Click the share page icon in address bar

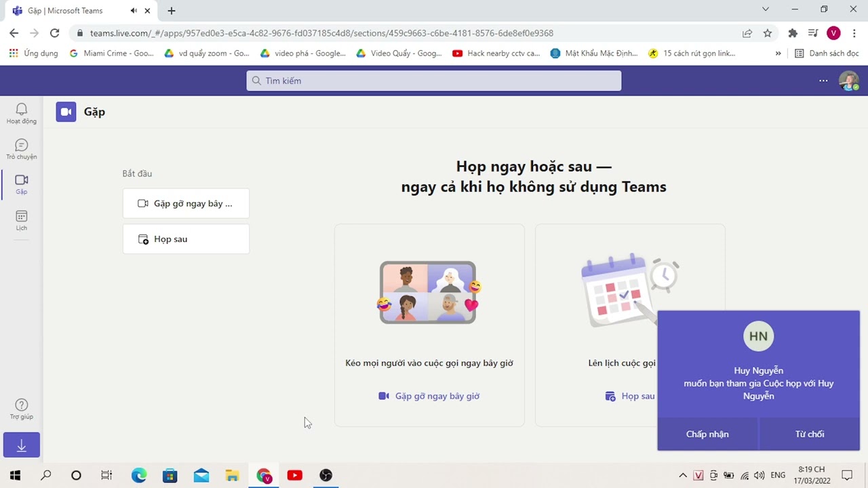[747, 33]
